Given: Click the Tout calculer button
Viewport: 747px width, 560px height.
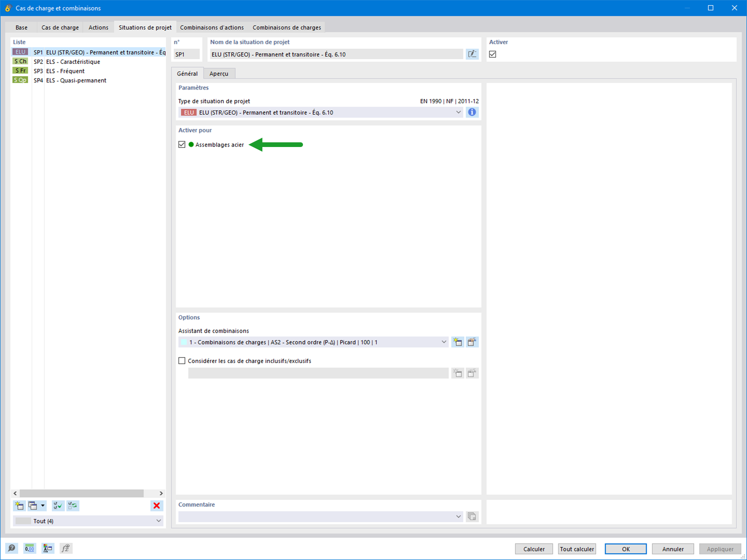Looking at the screenshot, I should click(577, 549).
